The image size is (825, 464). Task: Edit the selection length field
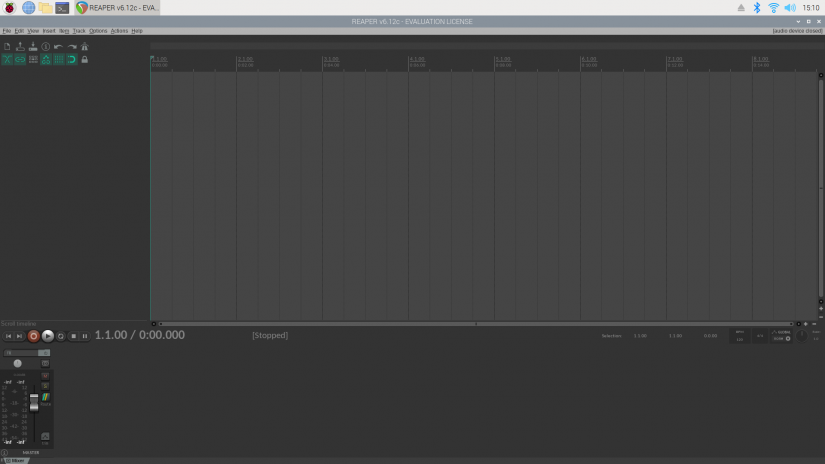coord(710,336)
